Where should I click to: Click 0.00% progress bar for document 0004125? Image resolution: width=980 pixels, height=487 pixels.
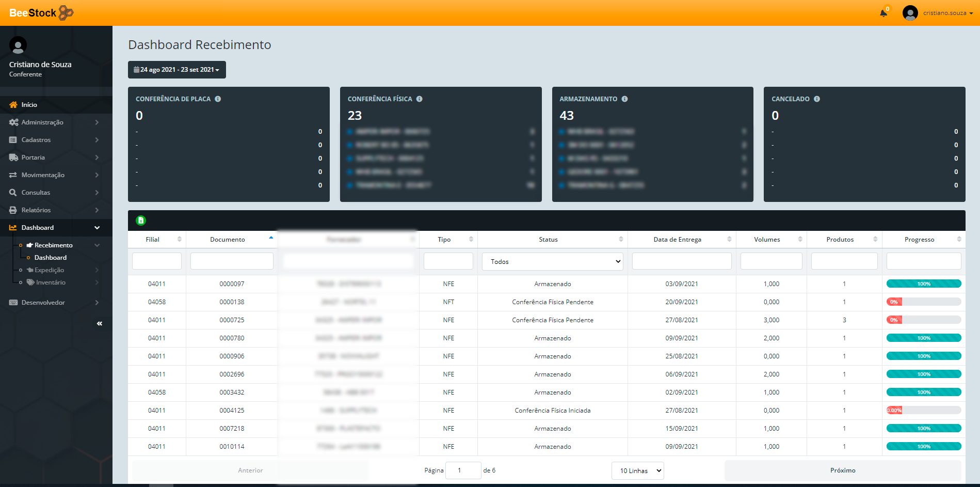click(x=924, y=410)
